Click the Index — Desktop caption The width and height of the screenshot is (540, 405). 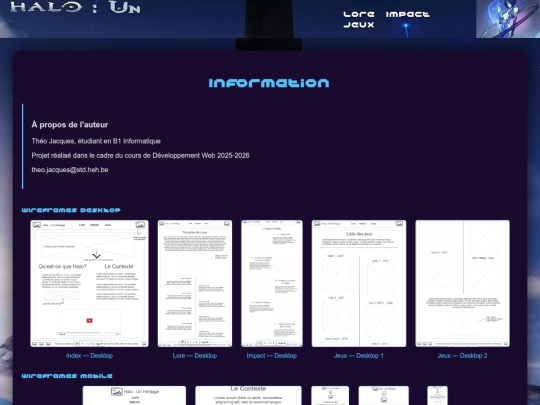[90, 356]
